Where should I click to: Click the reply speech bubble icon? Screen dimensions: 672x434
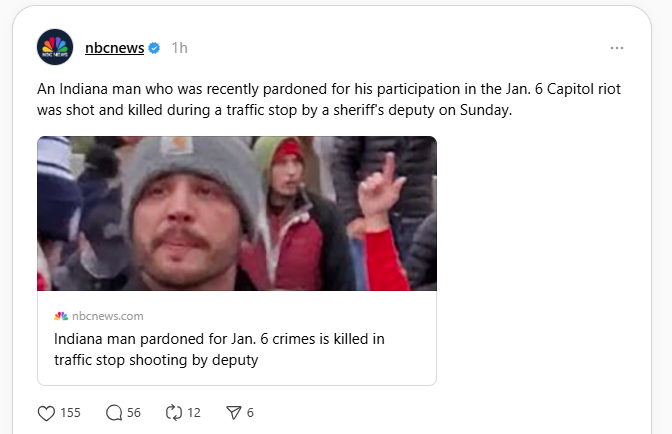coord(113,412)
